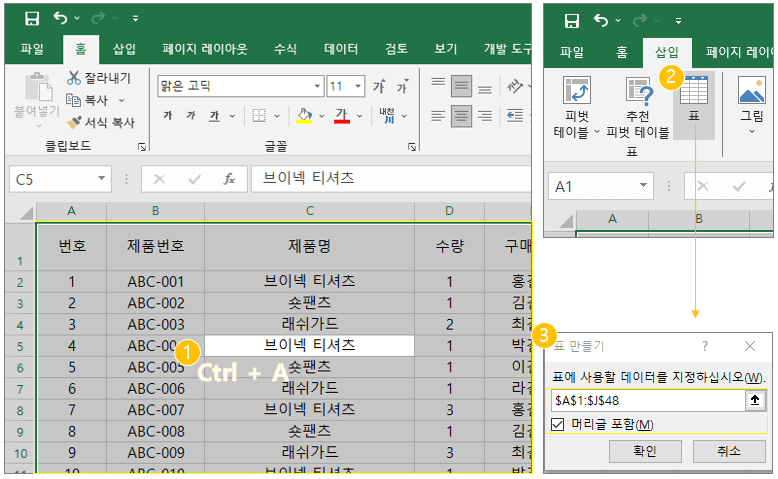This screenshot has height=479, width=778.
Task: Click phonetic guide 내천 icon
Action: pos(387,116)
